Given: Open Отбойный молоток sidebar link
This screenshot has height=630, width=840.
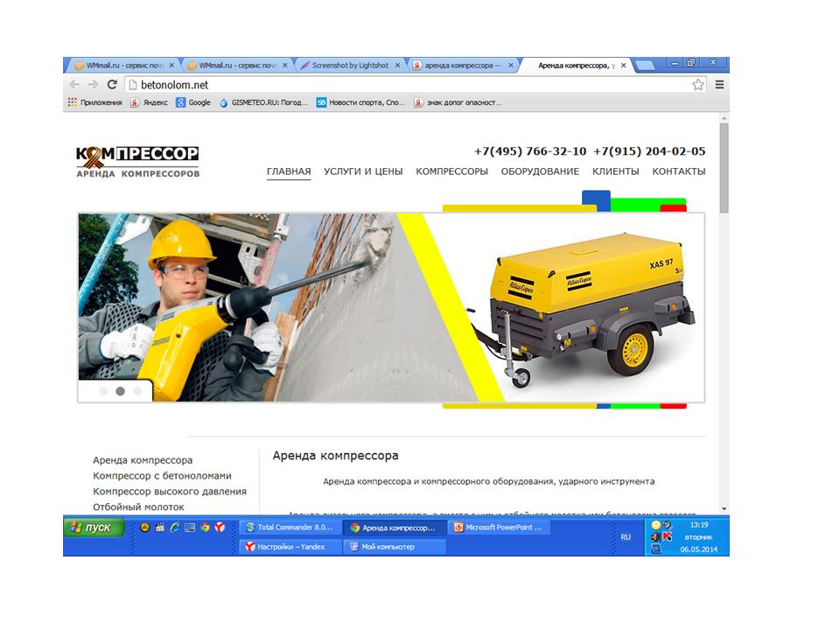Looking at the screenshot, I should click(138, 507).
